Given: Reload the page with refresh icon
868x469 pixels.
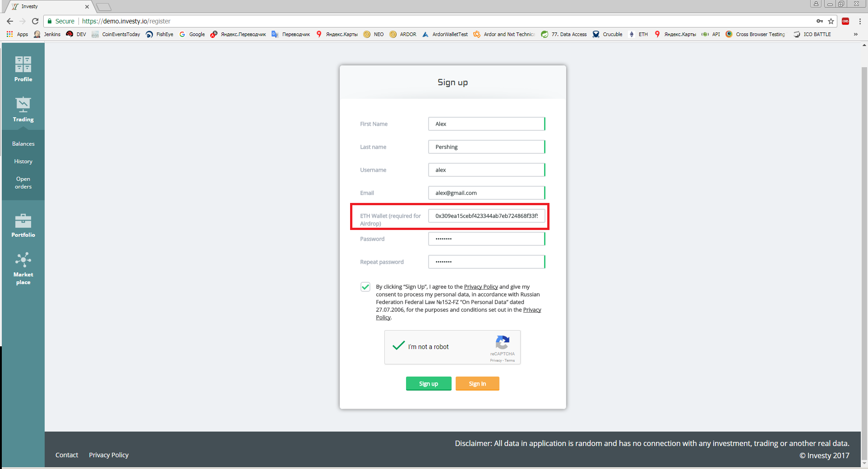Looking at the screenshot, I should (x=35, y=21).
